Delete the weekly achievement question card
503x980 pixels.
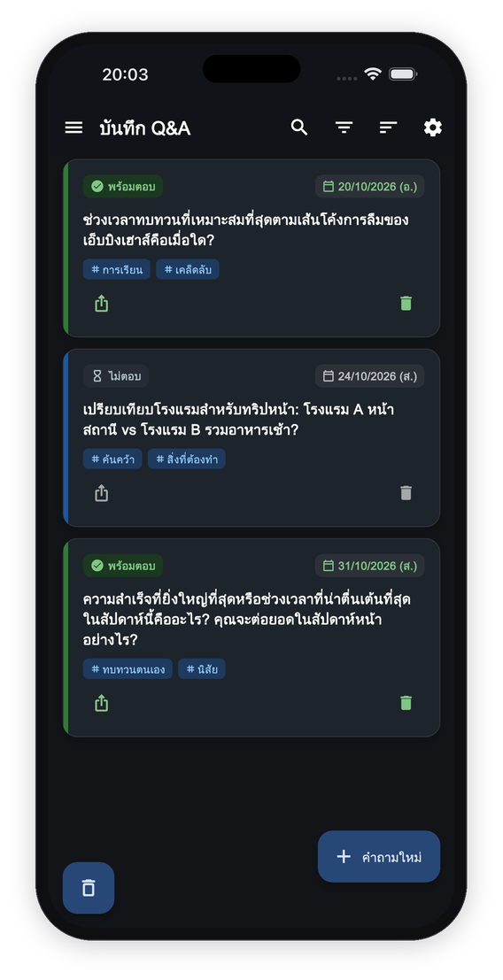click(x=406, y=703)
